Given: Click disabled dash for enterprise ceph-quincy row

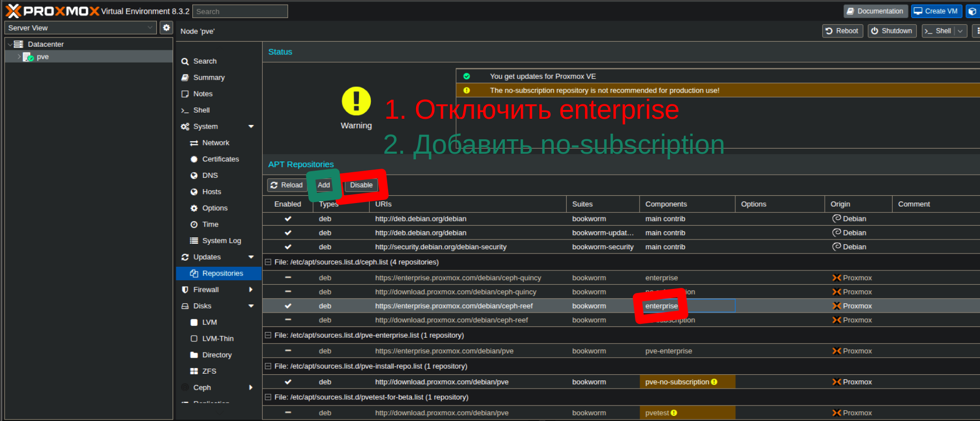Looking at the screenshot, I should pyautogui.click(x=288, y=278).
